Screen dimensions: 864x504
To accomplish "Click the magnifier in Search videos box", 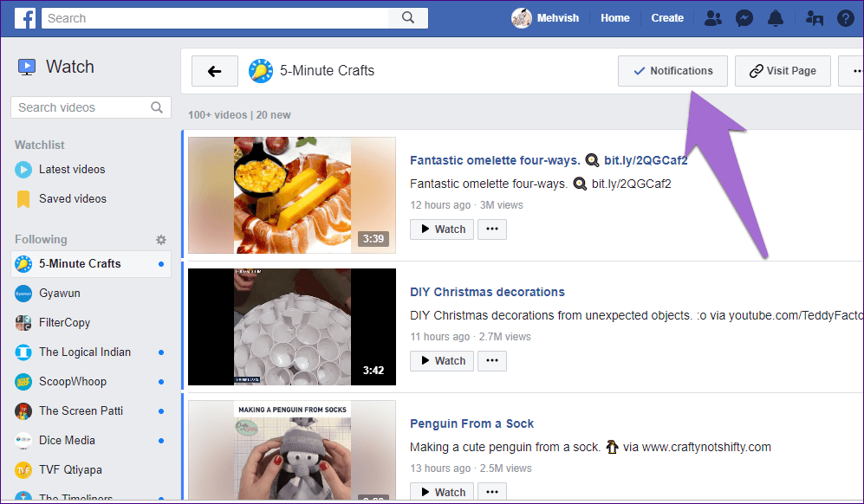I will pos(157,107).
